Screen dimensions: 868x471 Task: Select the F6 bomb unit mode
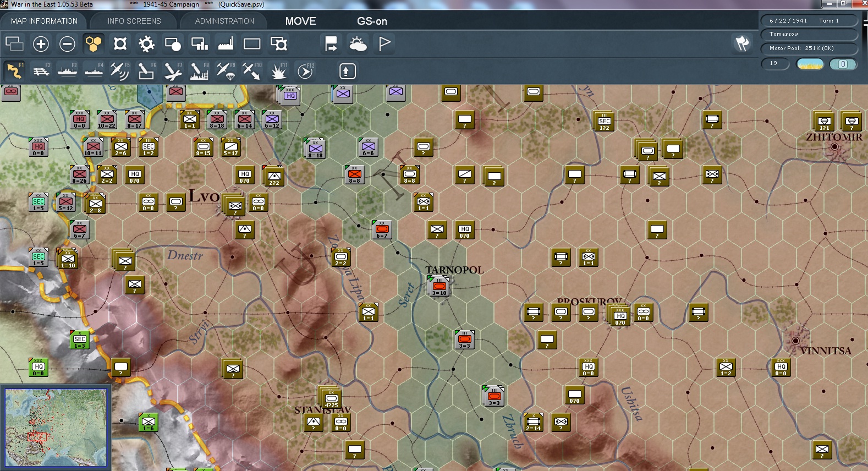tap(147, 71)
